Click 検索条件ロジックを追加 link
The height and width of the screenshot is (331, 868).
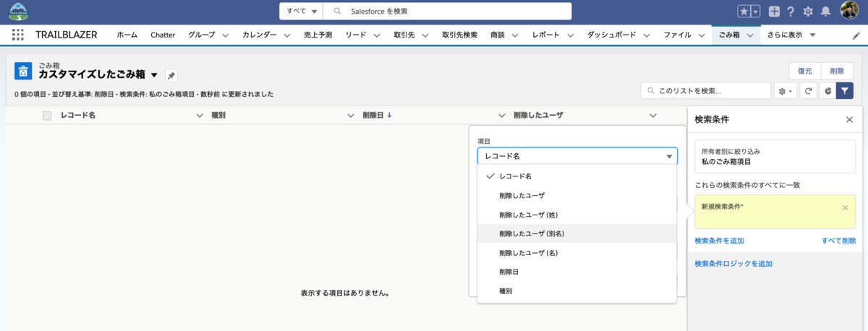click(733, 264)
